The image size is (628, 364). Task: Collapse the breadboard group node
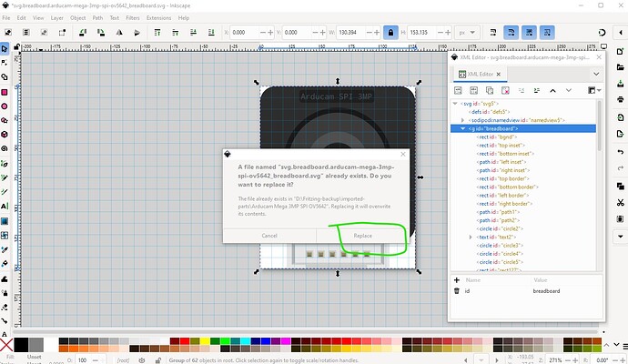[463, 128]
